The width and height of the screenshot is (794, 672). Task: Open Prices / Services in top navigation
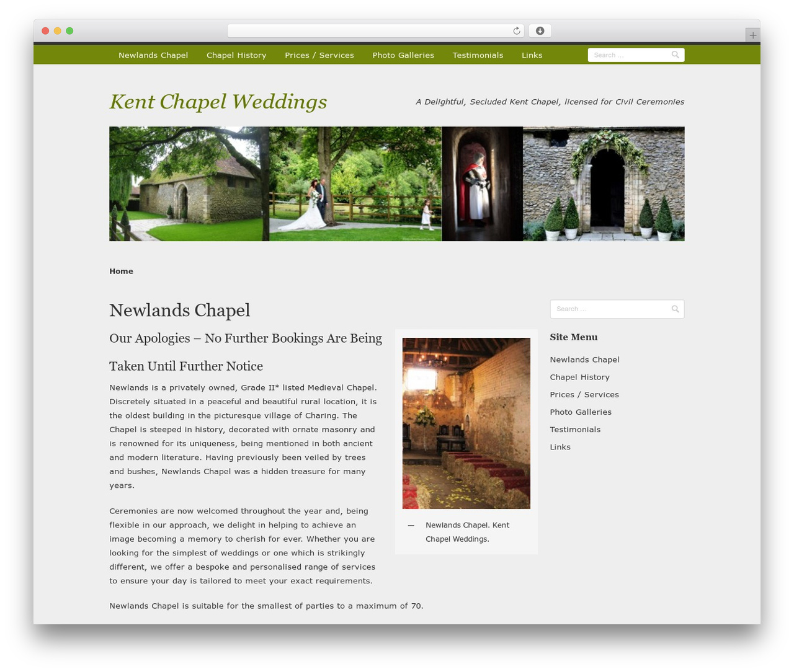[319, 55]
